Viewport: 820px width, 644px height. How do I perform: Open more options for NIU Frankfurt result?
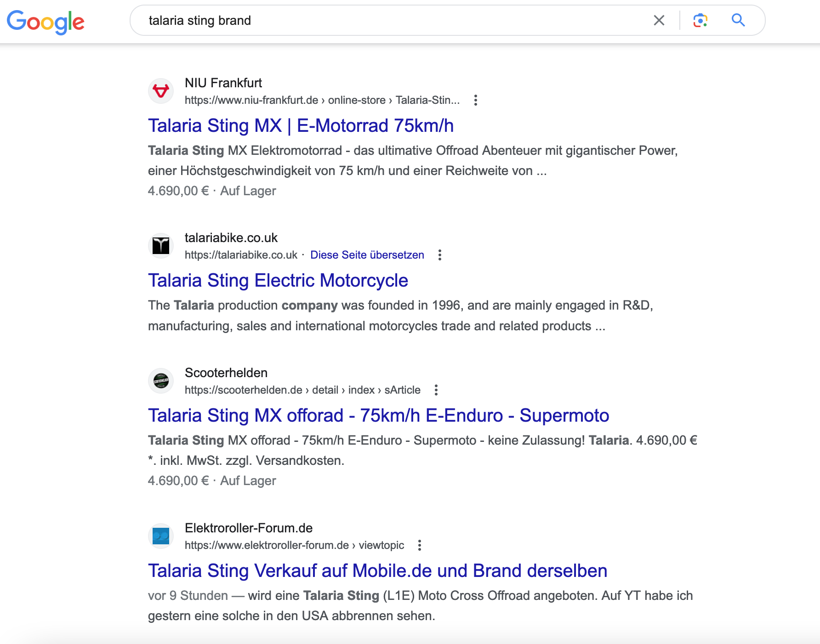click(x=476, y=100)
